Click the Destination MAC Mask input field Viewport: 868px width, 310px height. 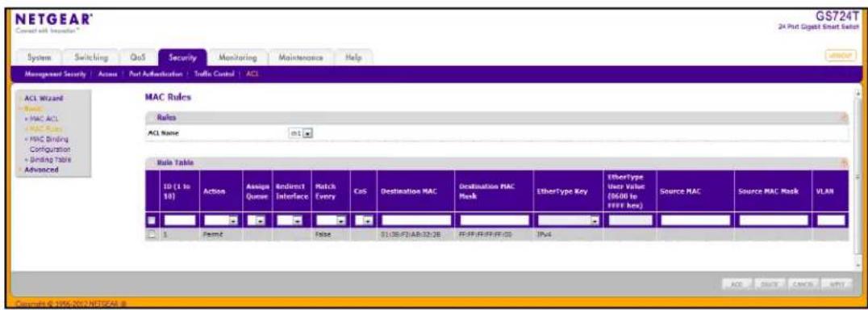(x=495, y=220)
